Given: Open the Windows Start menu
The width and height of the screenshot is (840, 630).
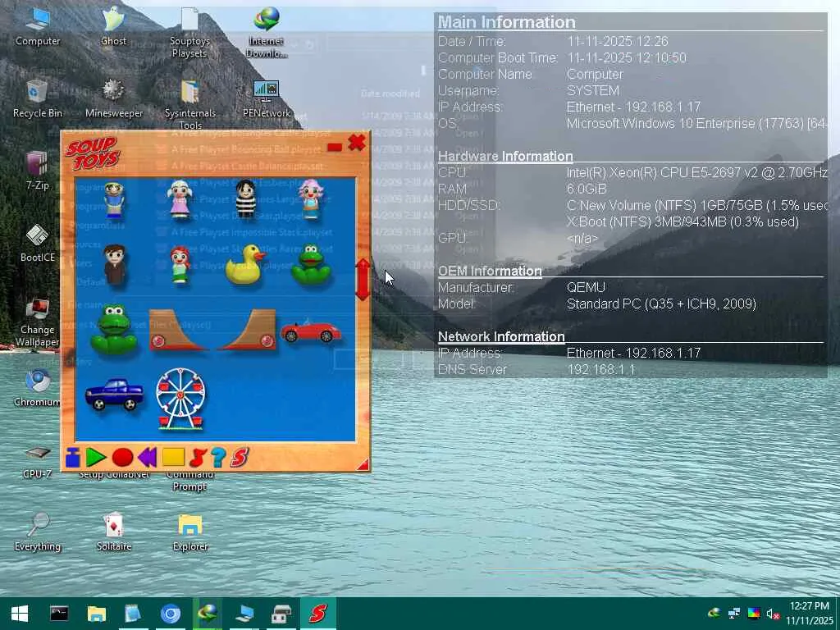Looking at the screenshot, I should (20, 614).
